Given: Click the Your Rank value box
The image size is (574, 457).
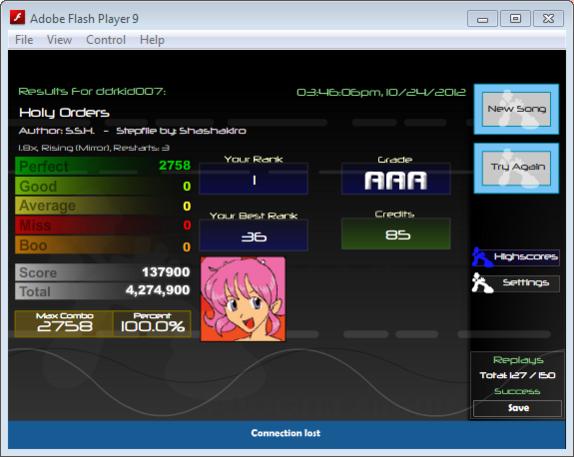Looking at the screenshot, I should click(x=254, y=179).
